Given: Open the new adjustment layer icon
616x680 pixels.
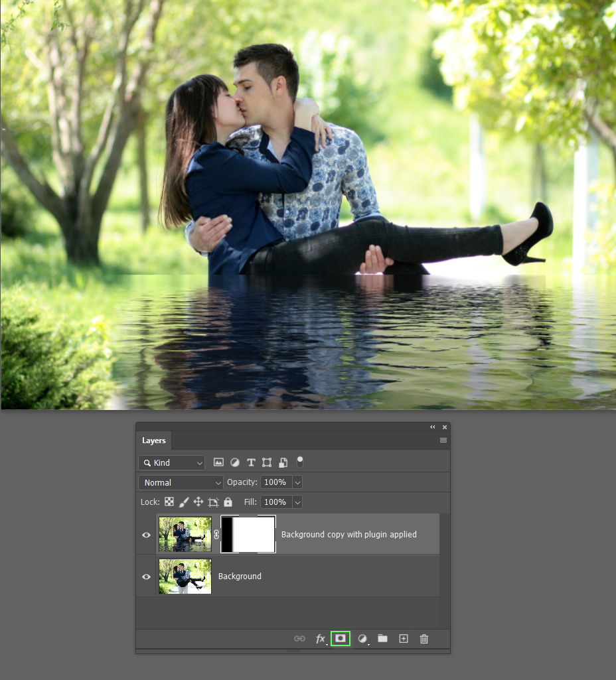Looking at the screenshot, I should 362,638.
